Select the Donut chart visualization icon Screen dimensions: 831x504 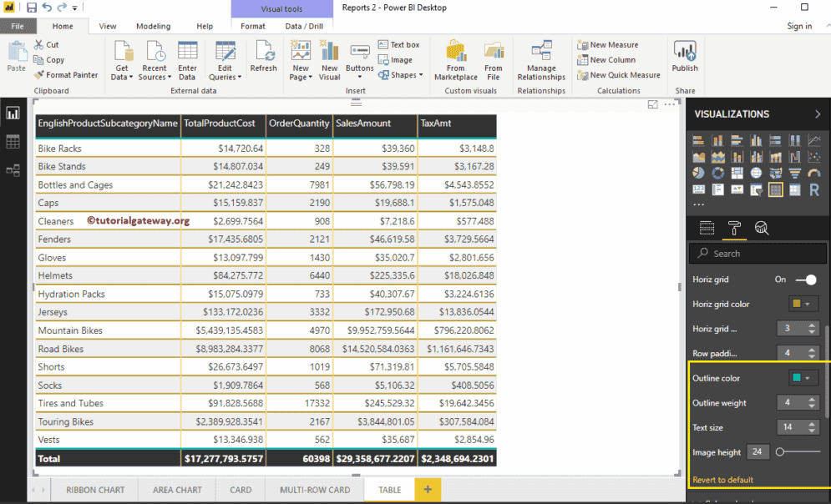click(x=717, y=172)
